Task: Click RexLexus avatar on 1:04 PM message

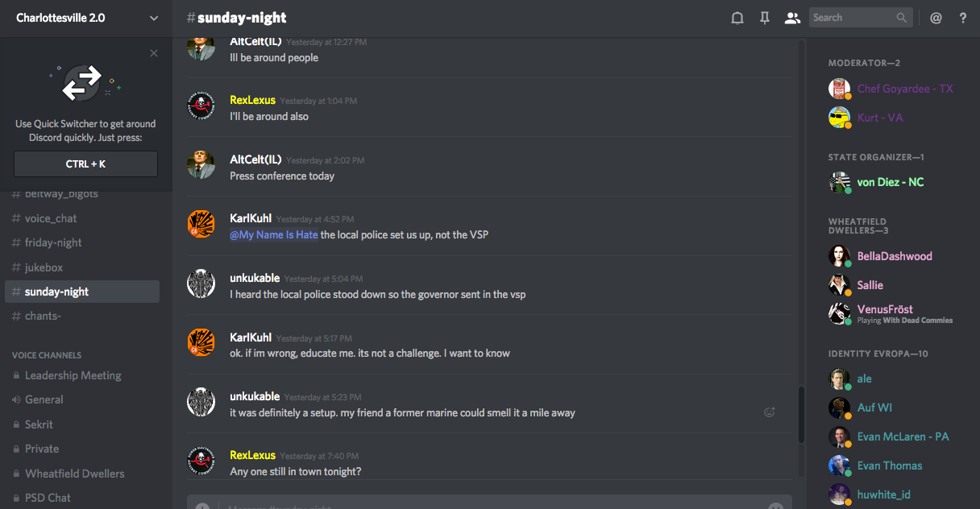Action: tap(201, 107)
